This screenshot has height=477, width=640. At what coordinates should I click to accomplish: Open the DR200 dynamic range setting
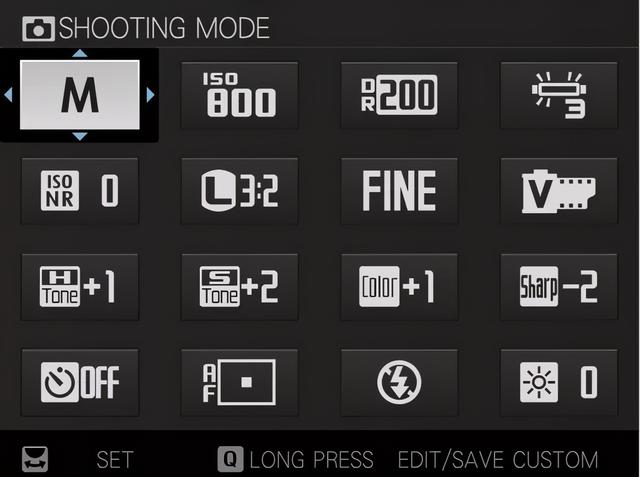tap(399, 95)
